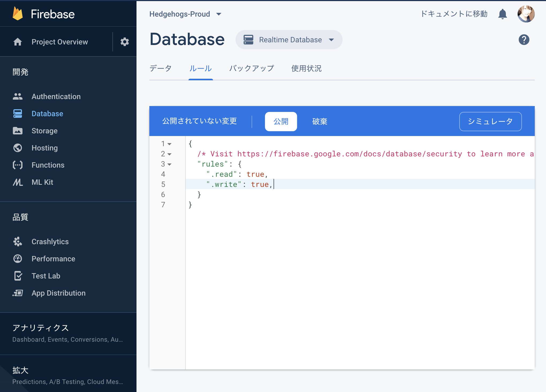546x392 pixels.
Task: Switch to the バックアップ tab
Action: point(251,69)
